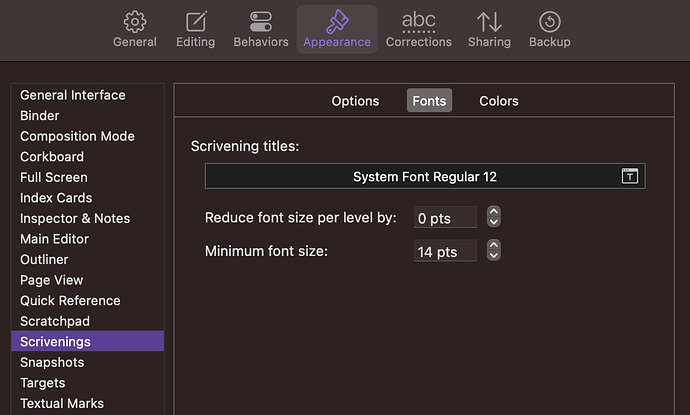
Task: Select Index Cards in the sidebar
Action: coord(88,198)
